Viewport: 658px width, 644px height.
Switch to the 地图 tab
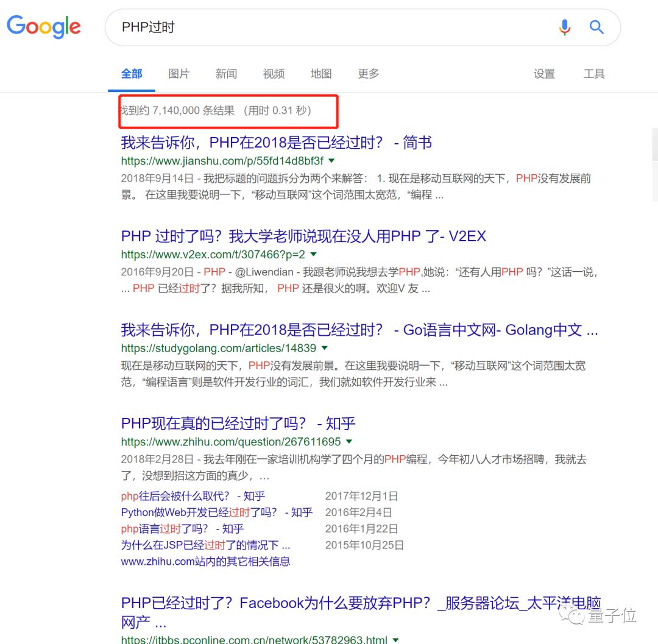[x=320, y=74]
